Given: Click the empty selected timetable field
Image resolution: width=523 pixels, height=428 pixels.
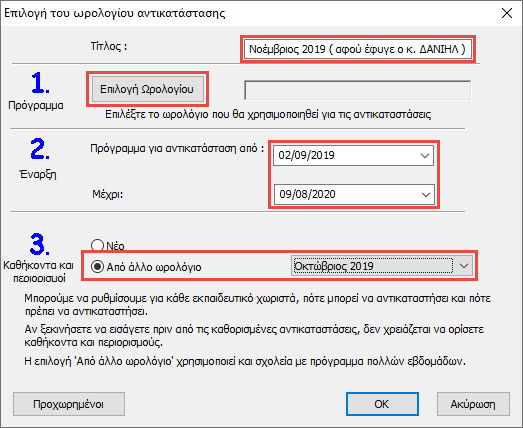Looking at the screenshot, I should [358, 90].
